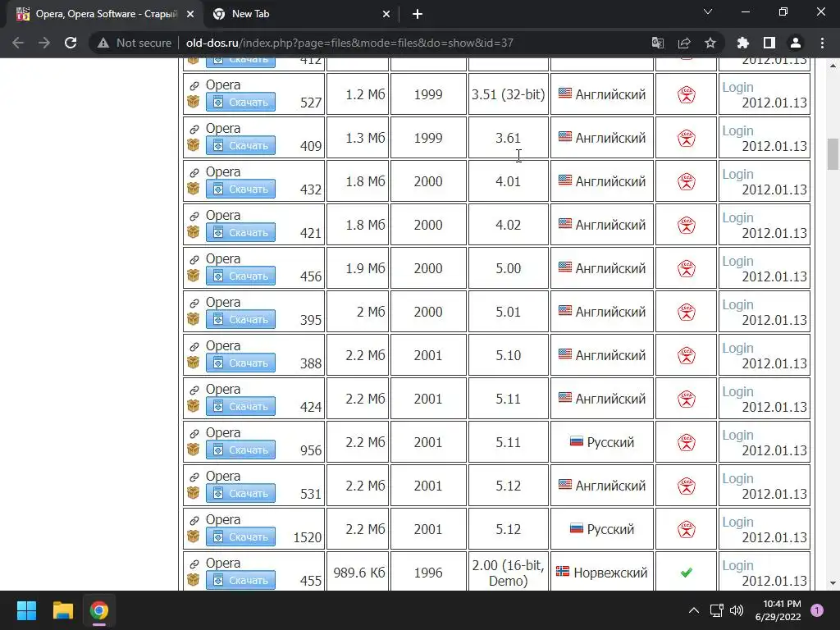840x630 pixels.
Task: Click the US flag in 3.61 row
Action: point(564,137)
